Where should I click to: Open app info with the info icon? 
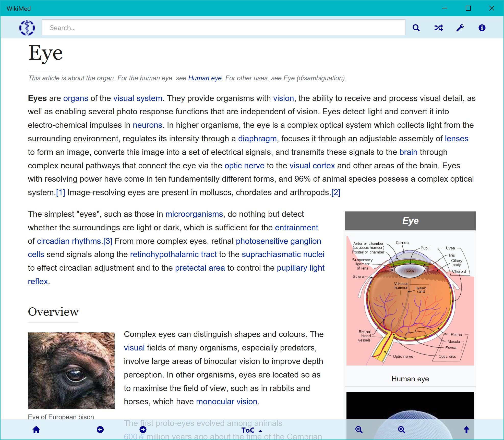coord(482,28)
